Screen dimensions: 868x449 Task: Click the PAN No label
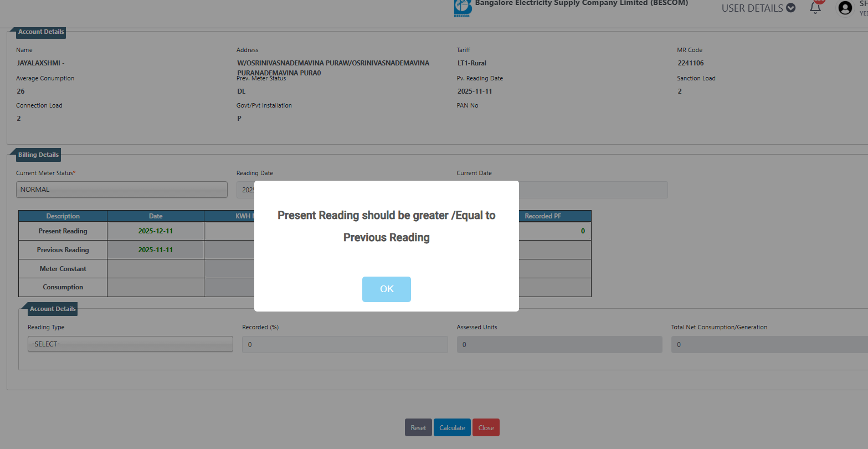[x=468, y=105]
